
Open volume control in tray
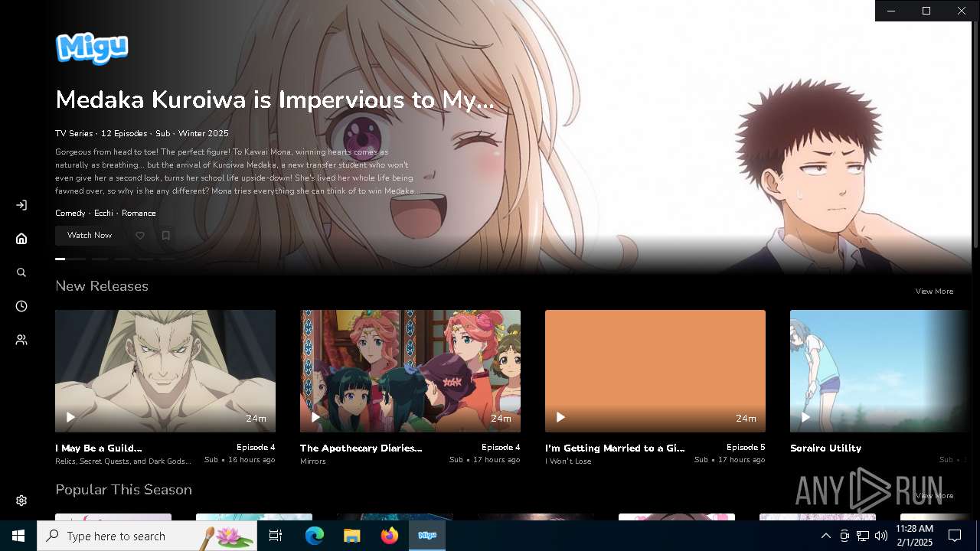881,536
